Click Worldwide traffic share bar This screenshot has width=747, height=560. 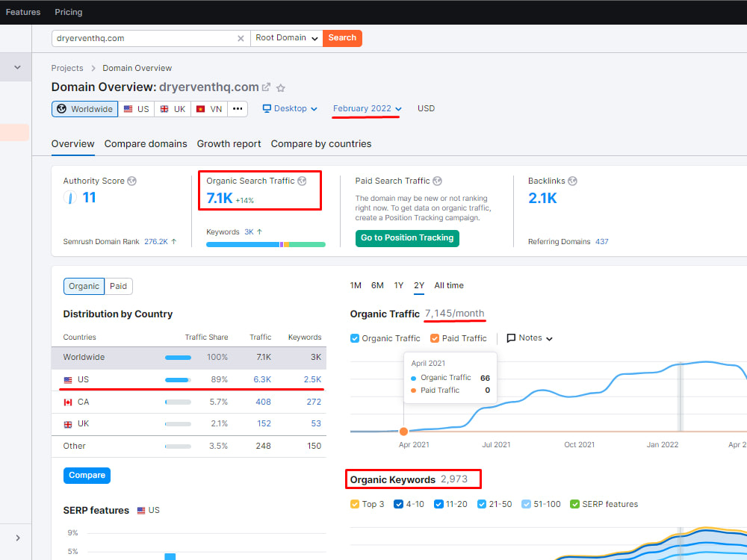179,358
